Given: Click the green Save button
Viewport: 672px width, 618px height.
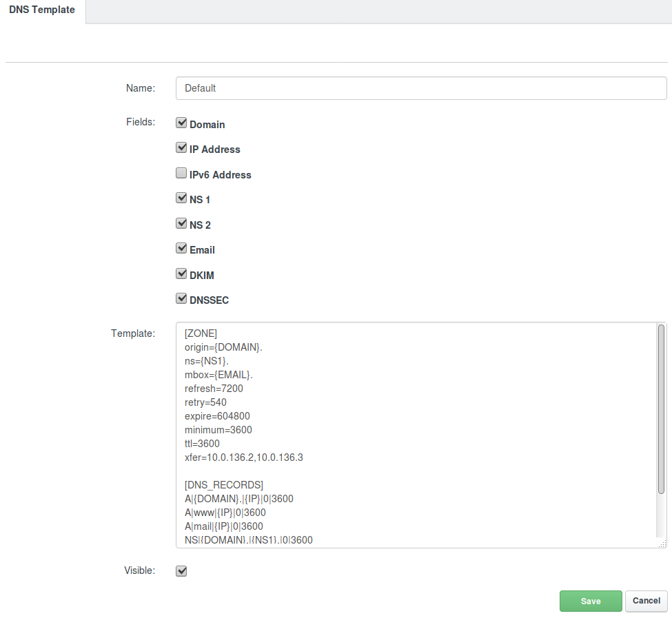Looking at the screenshot, I should tap(591, 601).
